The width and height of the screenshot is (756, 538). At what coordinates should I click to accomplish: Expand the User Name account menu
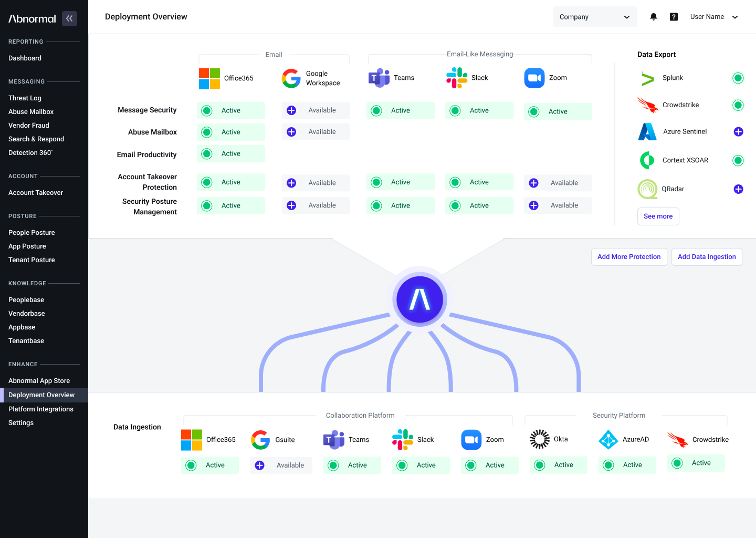pos(714,17)
